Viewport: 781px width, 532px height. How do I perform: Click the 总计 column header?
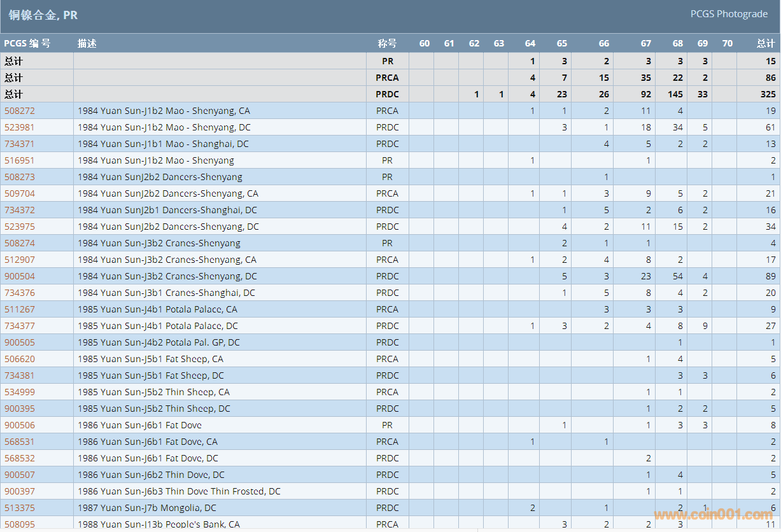click(766, 43)
